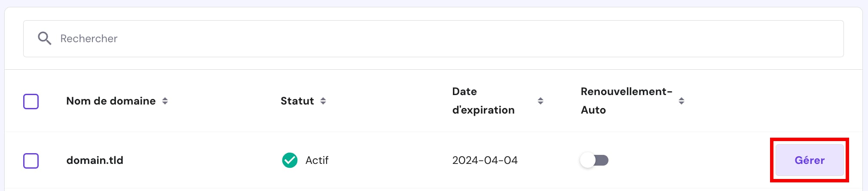This screenshot has width=868, height=191.
Task: Enable auto-renewal toggle for domain.tld
Action: pyautogui.click(x=594, y=160)
